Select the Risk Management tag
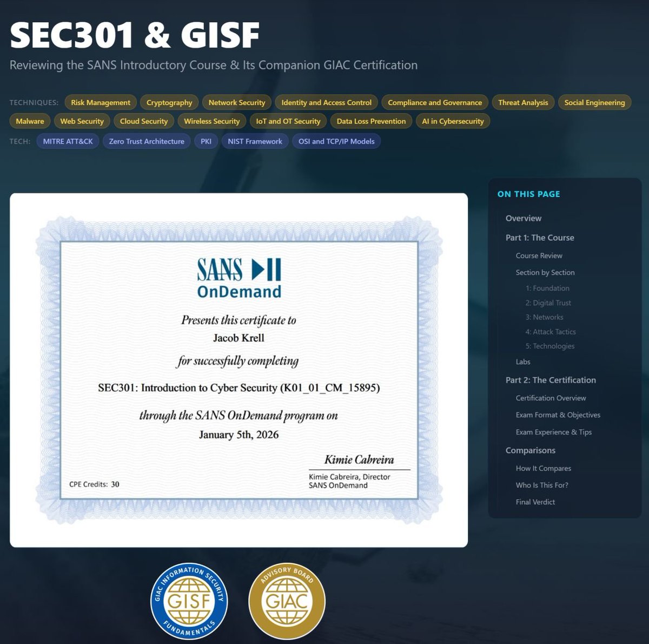Screen dimensions: 649x644 [x=101, y=102]
